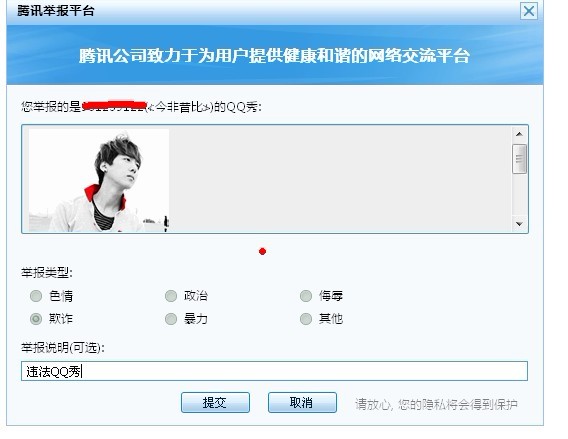
Task: Click the 提交 submit button
Action: click(215, 402)
